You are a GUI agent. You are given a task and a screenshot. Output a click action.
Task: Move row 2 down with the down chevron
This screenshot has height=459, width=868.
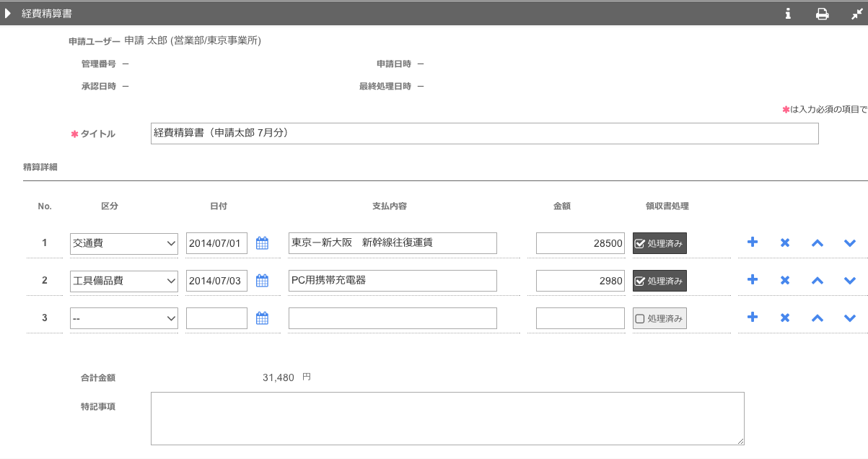[x=850, y=281]
